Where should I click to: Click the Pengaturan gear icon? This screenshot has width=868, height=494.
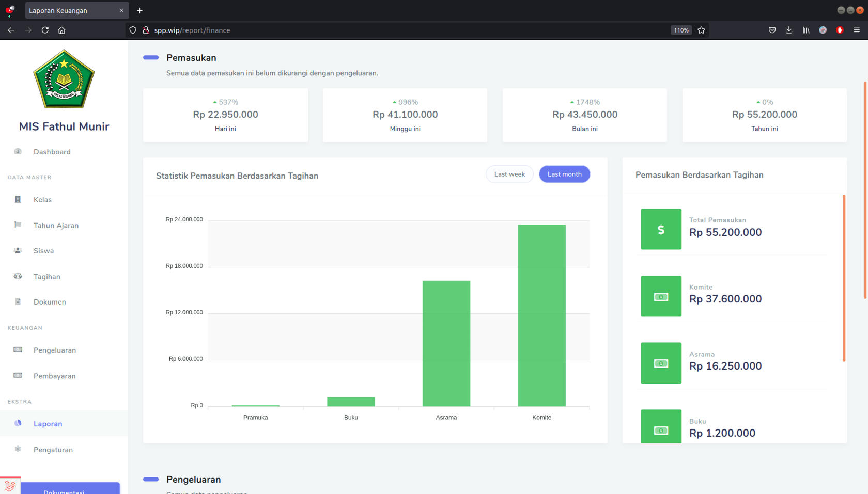click(x=18, y=449)
